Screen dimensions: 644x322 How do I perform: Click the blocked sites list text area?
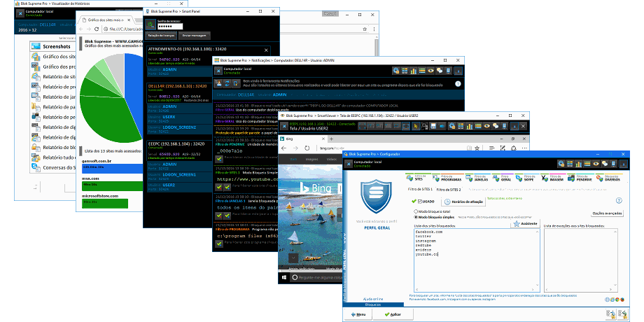coord(477,260)
